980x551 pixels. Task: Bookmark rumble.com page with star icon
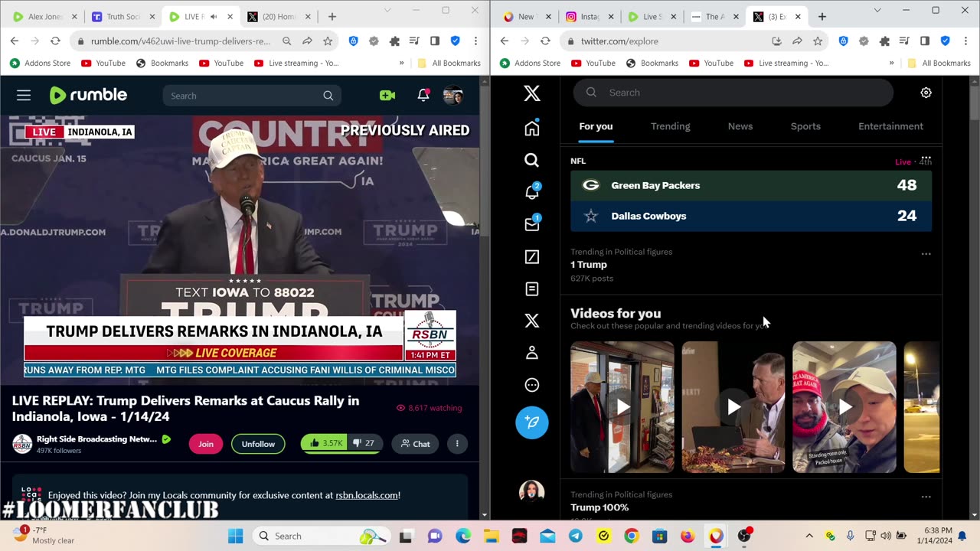coord(328,41)
